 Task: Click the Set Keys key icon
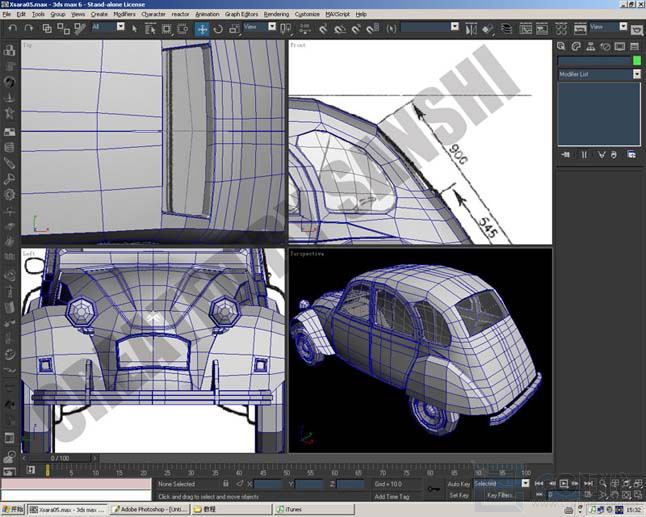coord(434,489)
